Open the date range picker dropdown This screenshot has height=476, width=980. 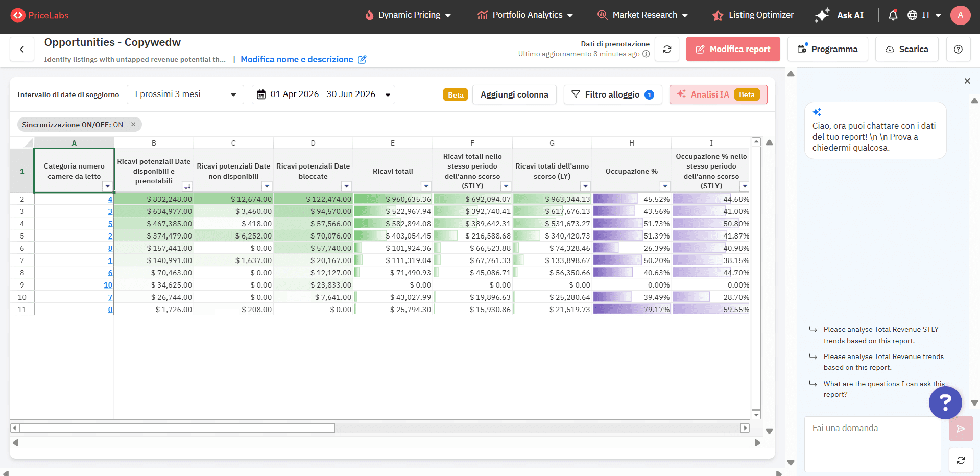(323, 94)
